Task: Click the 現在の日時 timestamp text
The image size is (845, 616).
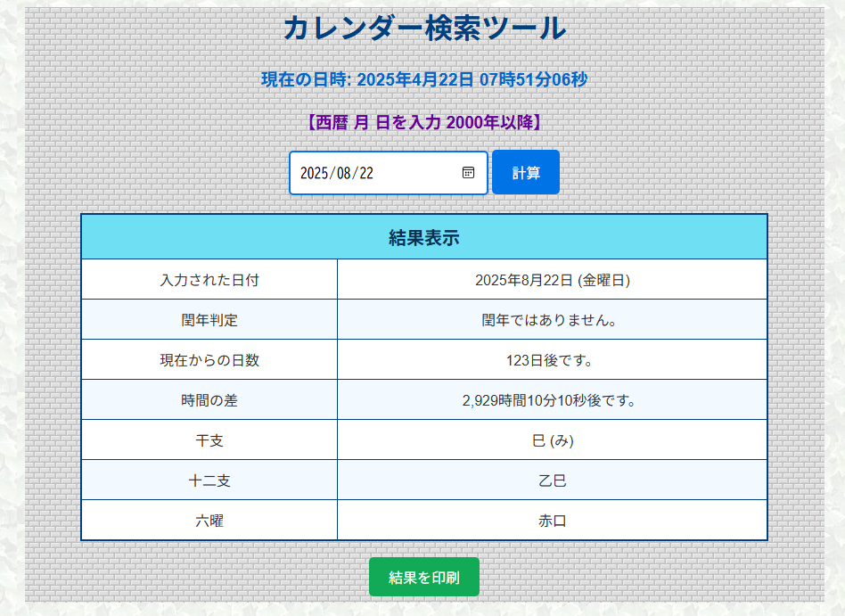Action: point(424,79)
